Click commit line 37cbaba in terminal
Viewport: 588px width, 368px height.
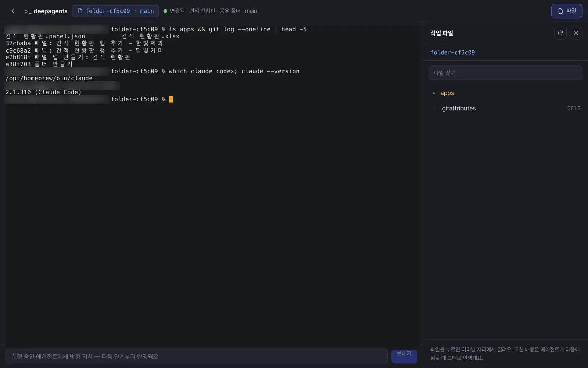(x=84, y=43)
